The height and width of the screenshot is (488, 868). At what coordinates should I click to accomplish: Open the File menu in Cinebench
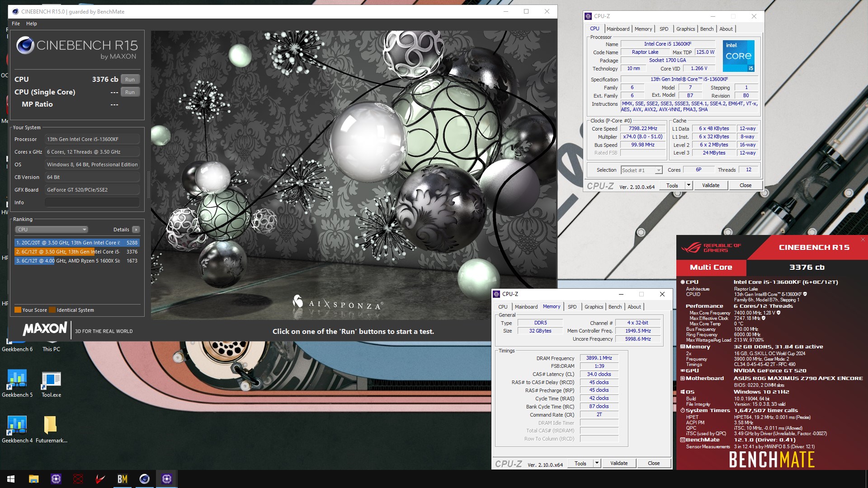(x=16, y=23)
